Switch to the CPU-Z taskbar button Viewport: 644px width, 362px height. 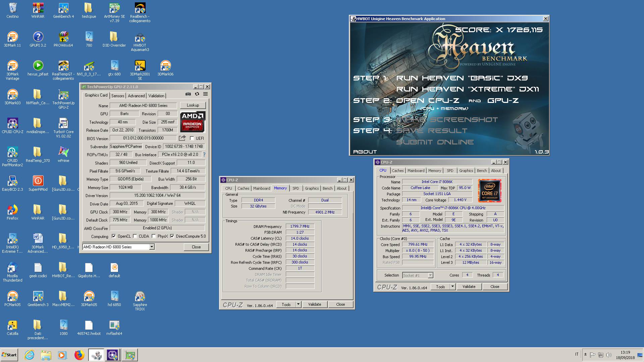pos(112,355)
